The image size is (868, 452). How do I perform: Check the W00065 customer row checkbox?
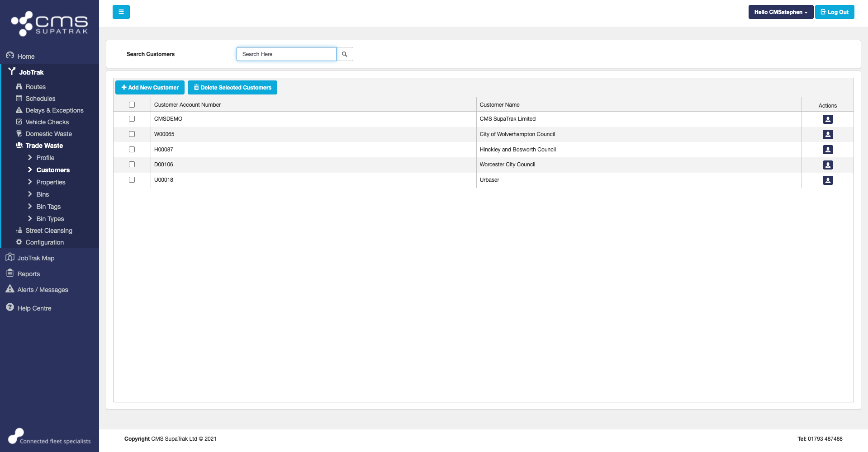pyautogui.click(x=132, y=134)
